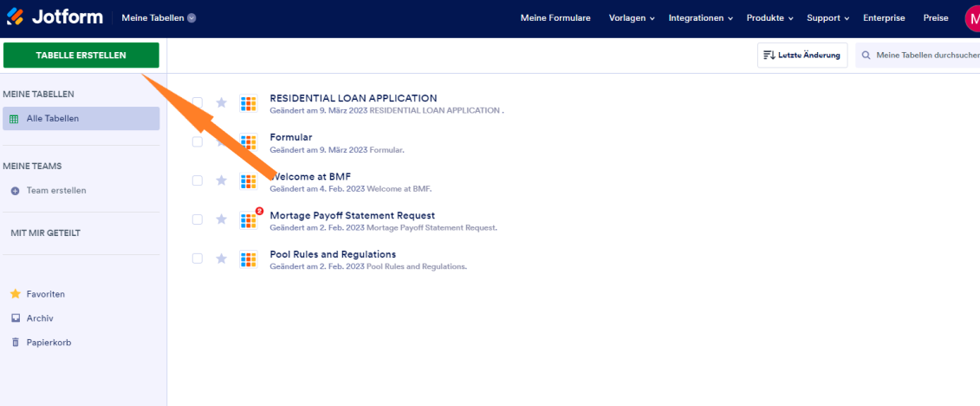Click the Archiv box icon

click(16, 318)
